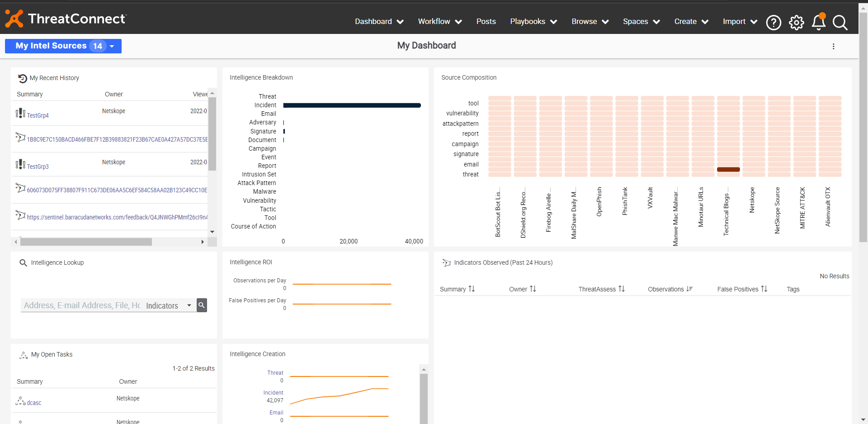
Task: Open the 1B8C9E7C150BACD466 hash link
Action: coord(117,140)
